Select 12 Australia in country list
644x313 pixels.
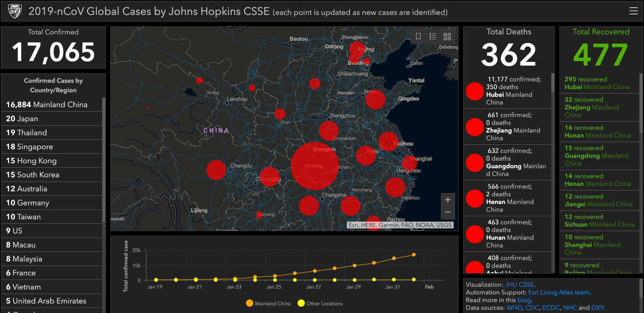tap(52, 189)
